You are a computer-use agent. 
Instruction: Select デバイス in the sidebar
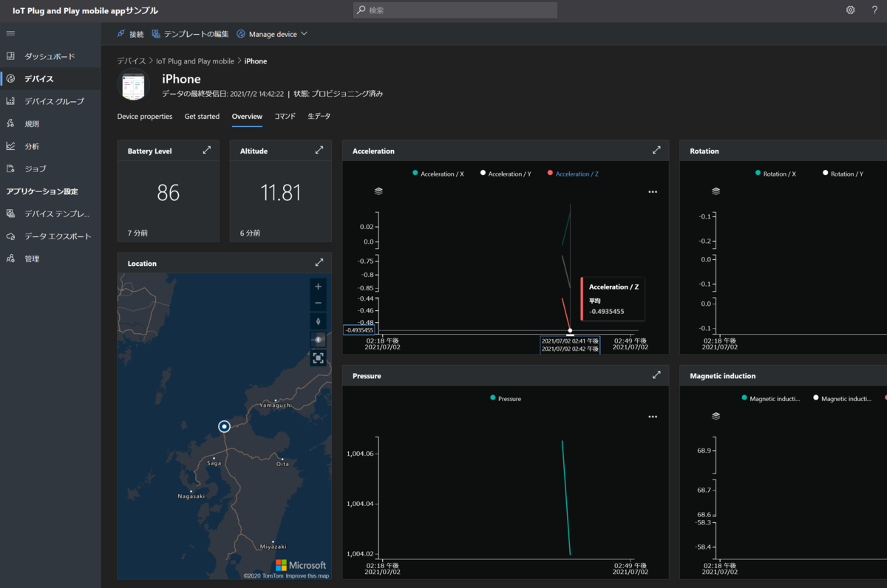50,78
